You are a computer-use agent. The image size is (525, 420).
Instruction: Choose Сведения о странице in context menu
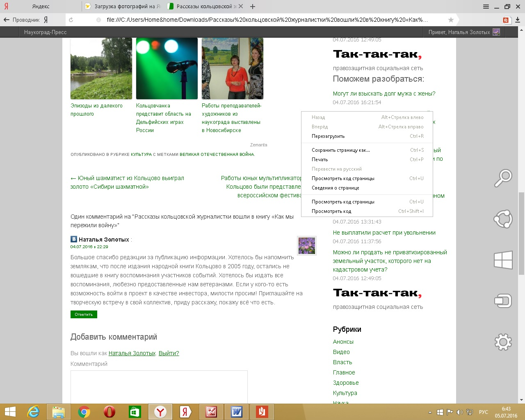(367, 188)
